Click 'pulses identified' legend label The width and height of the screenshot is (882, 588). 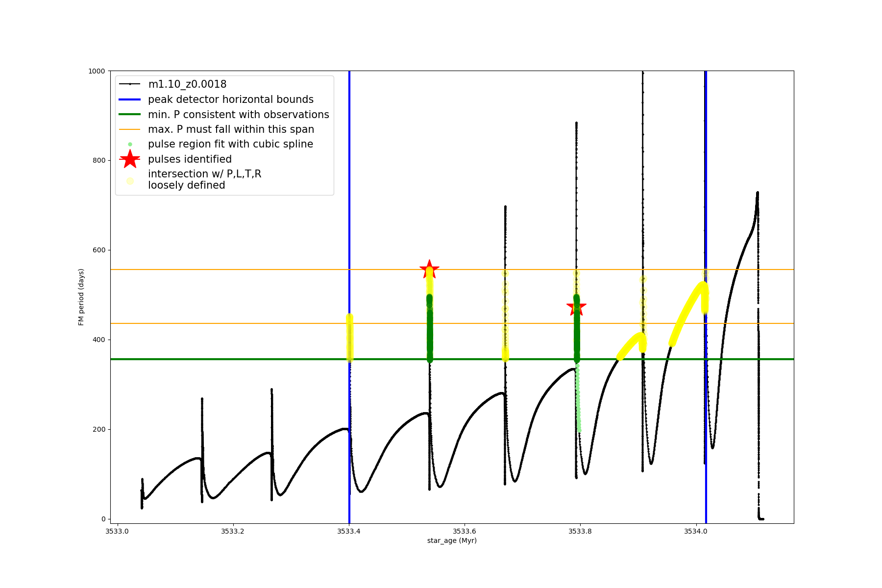(x=190, y=159)
